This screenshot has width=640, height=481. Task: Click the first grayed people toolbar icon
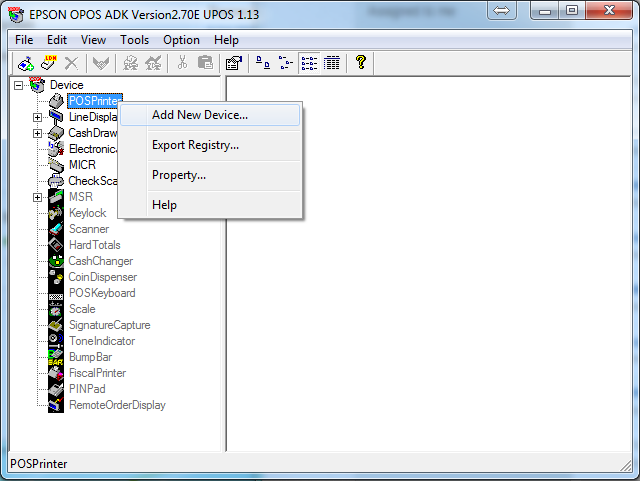click(130, 63)
